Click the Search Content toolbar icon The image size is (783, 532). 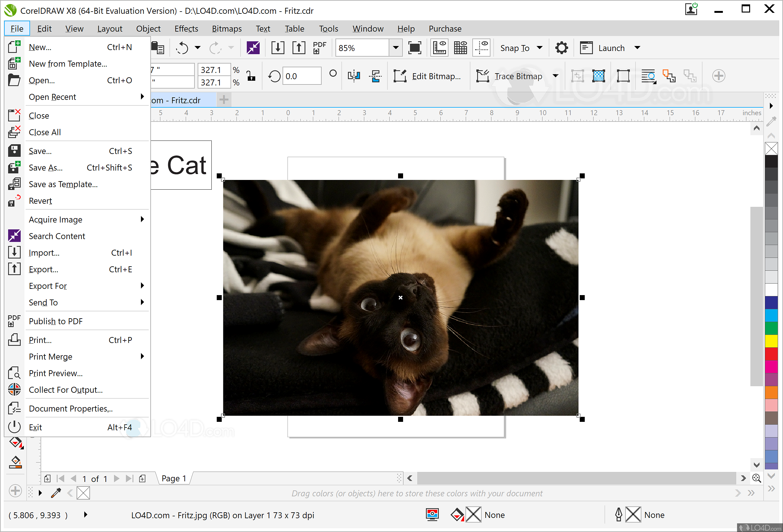(253, 48)
